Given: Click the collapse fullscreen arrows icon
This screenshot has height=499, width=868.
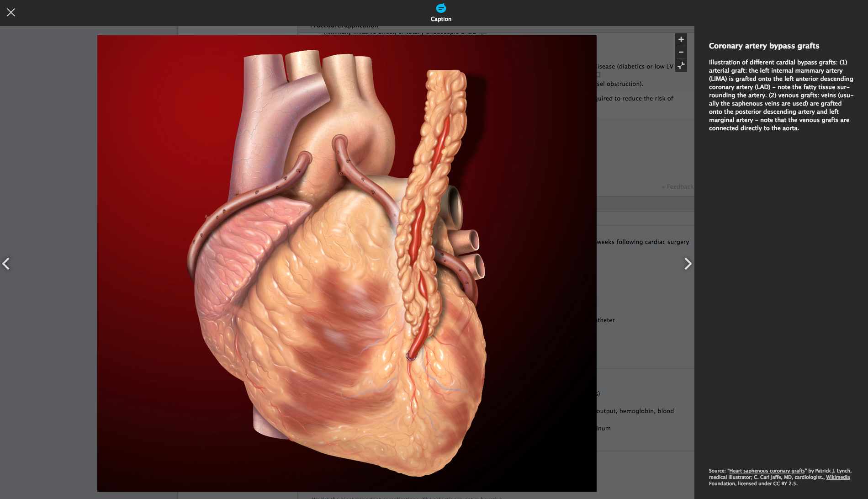Looking at the screenshot, I should pyautogui.click(x=681, y=65).
